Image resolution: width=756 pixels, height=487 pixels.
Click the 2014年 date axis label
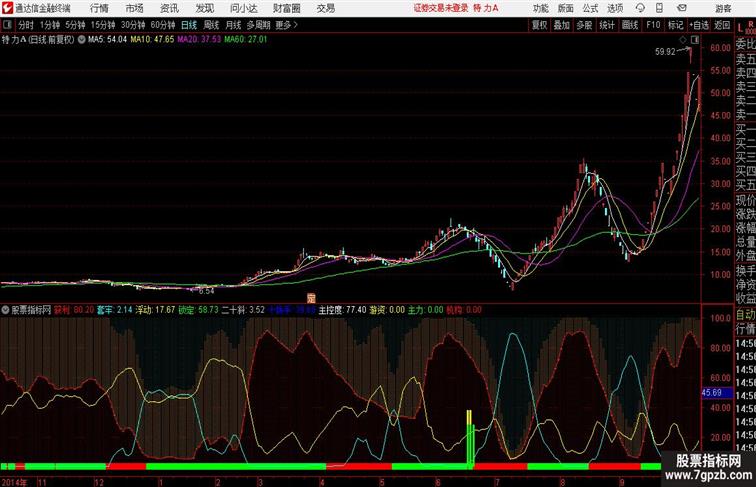[14, 482]
